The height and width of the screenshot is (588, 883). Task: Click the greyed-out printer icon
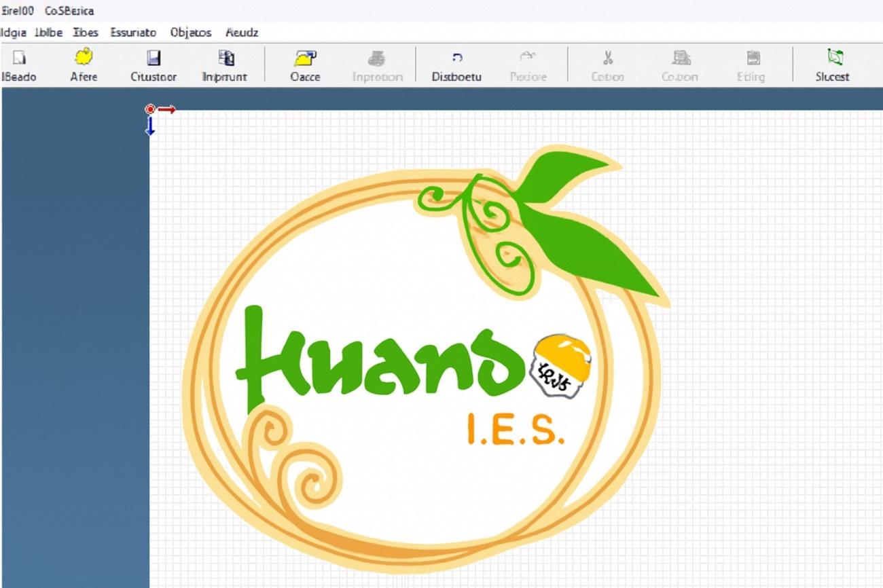coord(377,58)
